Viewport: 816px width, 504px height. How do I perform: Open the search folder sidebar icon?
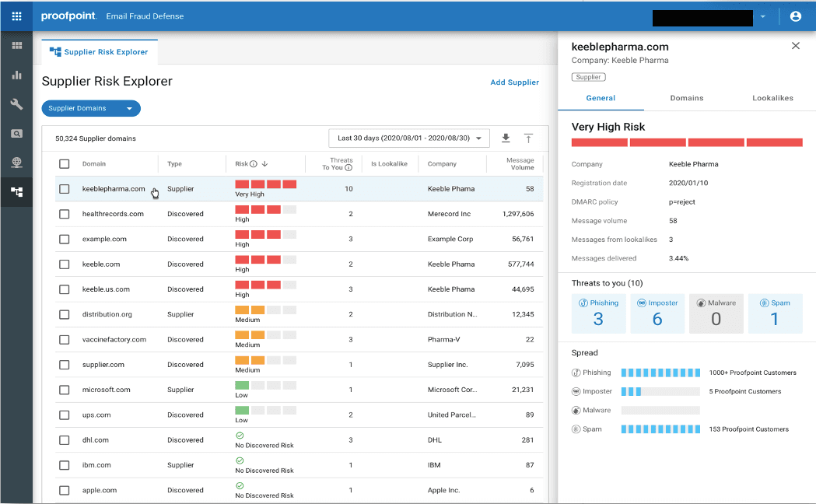point(16,134)
